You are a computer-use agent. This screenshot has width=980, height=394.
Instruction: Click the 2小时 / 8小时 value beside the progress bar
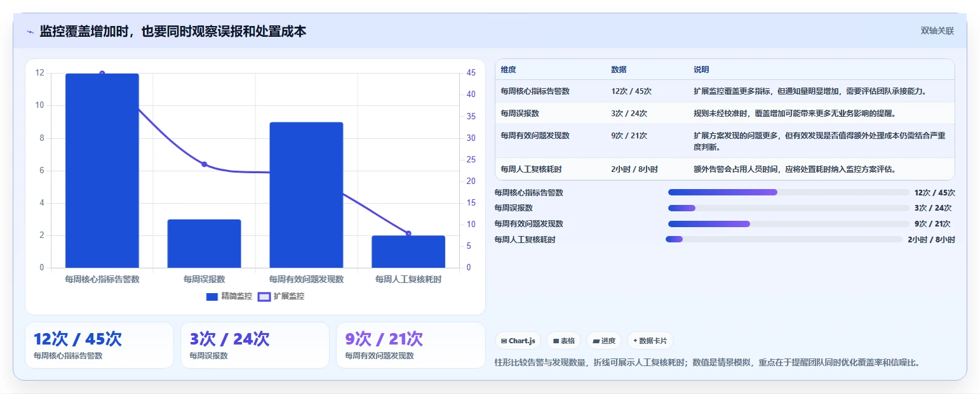click(931, 240)
